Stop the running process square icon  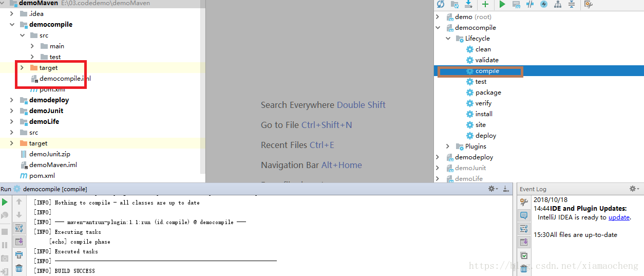click(5, 232)
